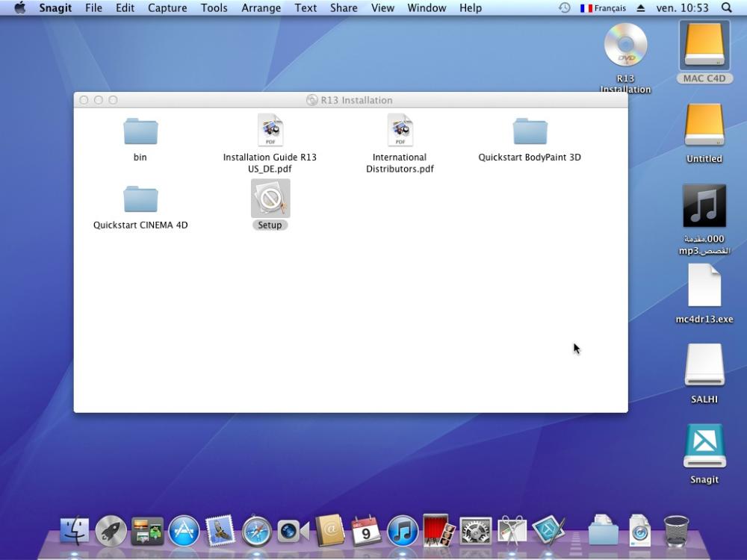The height and width of the screenshot is (560, 747).
Task: Select the bin folder
Action: [140, 131]
